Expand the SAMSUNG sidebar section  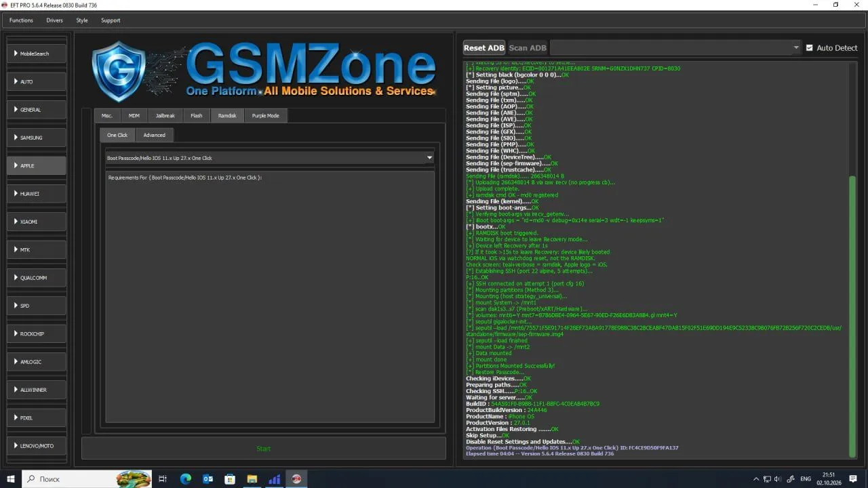click(x=37, y=138)
